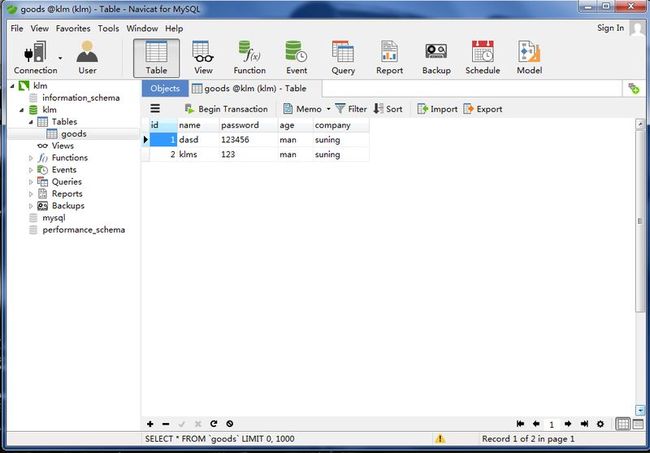Select the goods table in tree
Image resolution: width=650 pixels, height=453 pixels.
(x=73, y=134)
